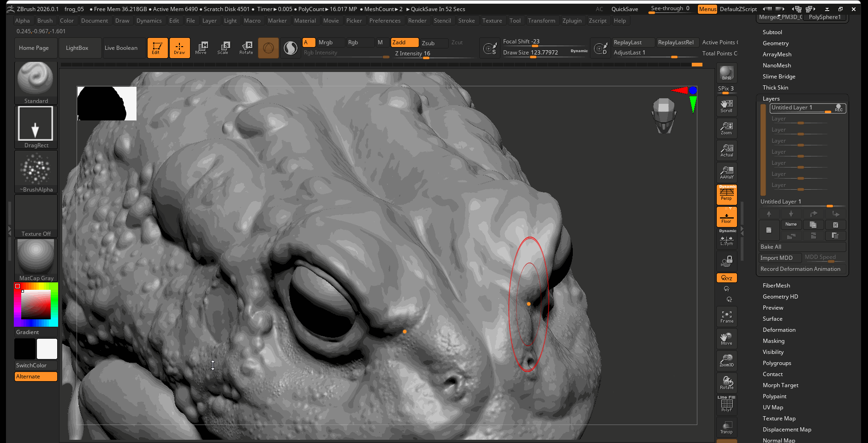Image resolution: width=868 pixels, height=443 pixels.
Task: Open the Transform menu
Action: pos(541,21)
